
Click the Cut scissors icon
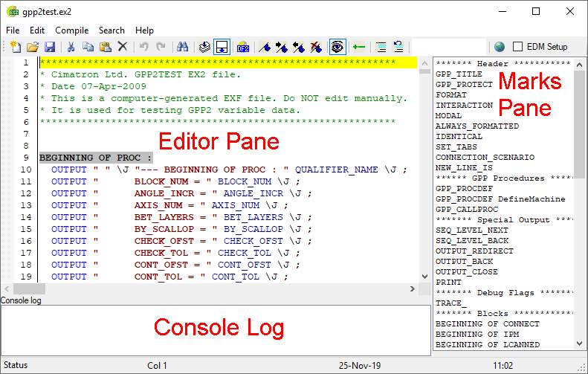71,47
